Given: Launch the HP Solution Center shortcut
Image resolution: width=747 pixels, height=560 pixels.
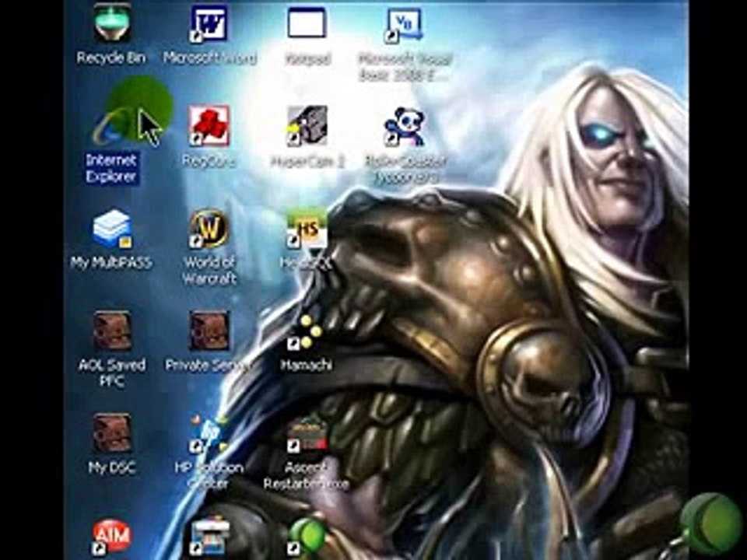Looking at the screenshot, I should [209, 434].
